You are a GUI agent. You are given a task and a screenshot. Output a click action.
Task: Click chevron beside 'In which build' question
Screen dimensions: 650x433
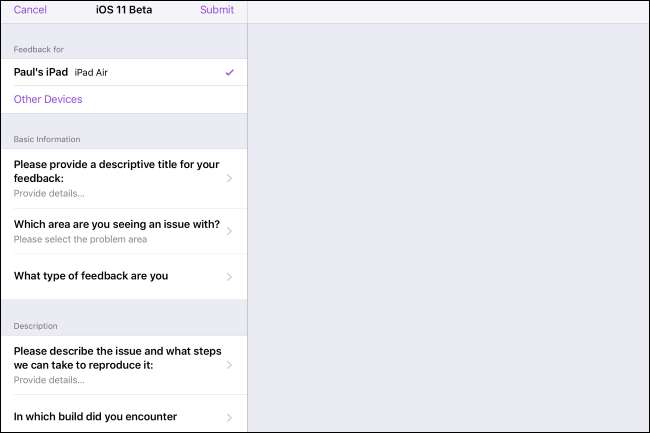230,417
